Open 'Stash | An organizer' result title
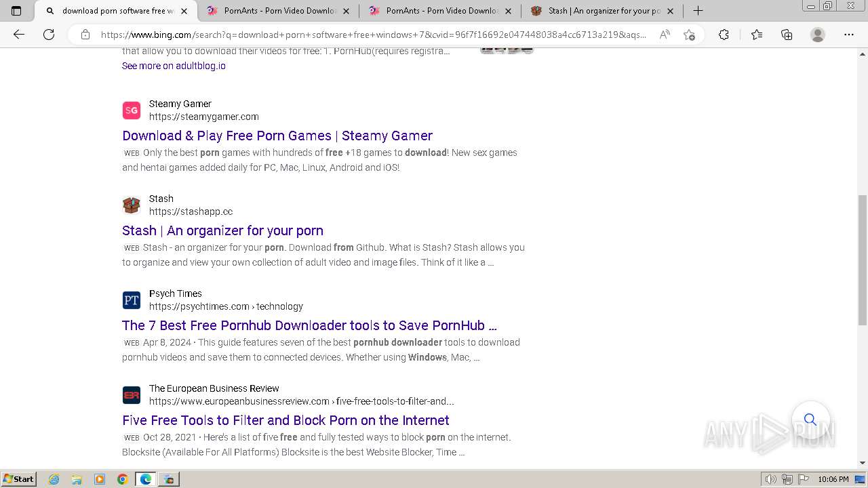 (222, 230)
